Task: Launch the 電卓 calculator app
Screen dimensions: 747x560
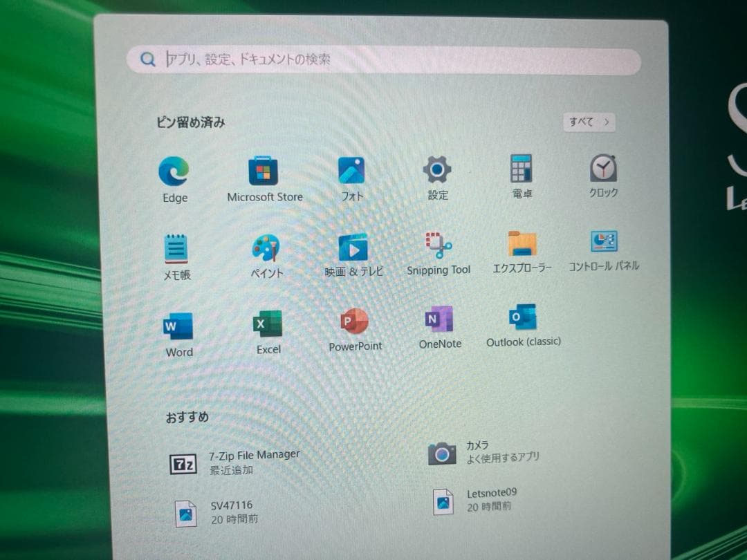Action: pyautogui.click(x=521, y=169)
